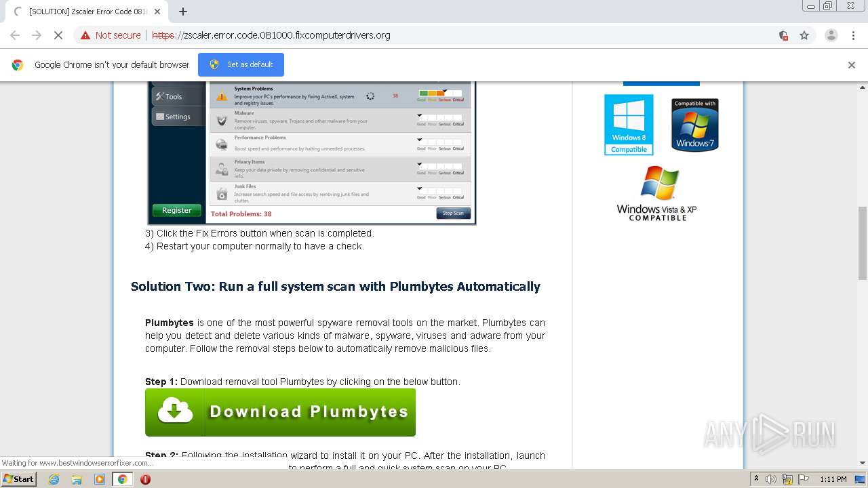Click the Compatible with Windows 7 badge
Screen dimensions: 868x488
point(694,125)
